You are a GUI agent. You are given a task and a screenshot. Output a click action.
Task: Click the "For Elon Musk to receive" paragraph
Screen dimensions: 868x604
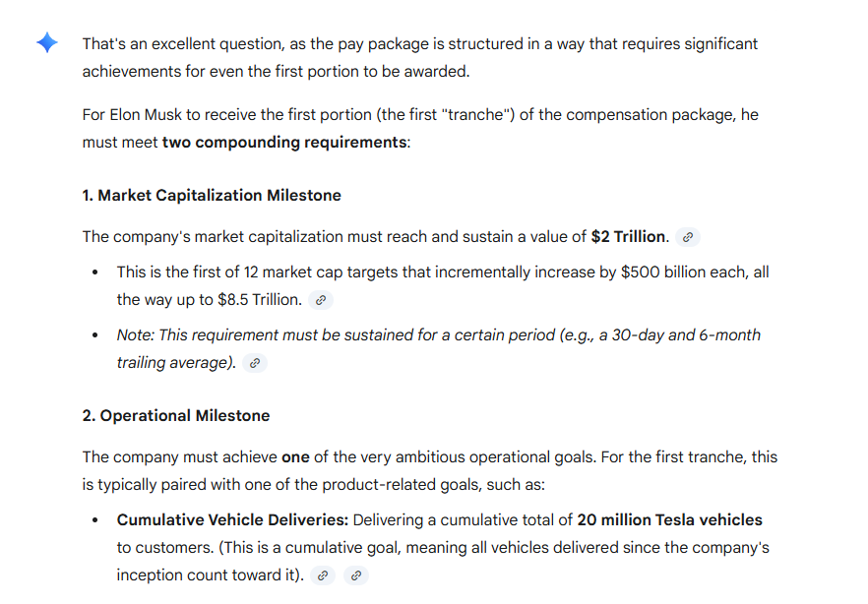click(394, 115)
